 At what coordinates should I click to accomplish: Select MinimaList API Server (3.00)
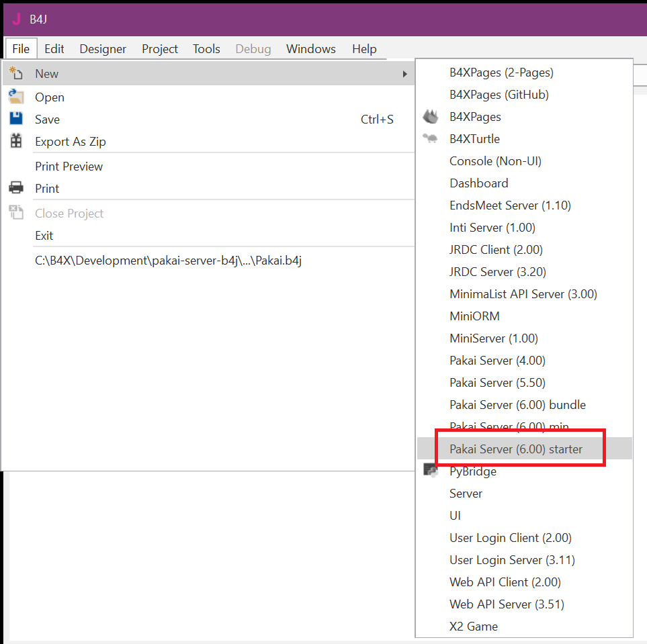[x=525, y=294]
